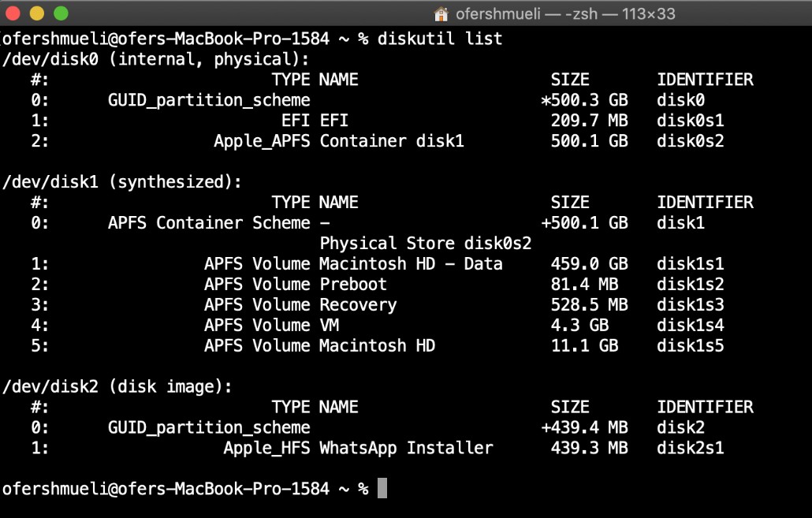Click the 'Preboot' volume name
The image size is (812, 518).
click(x=353, y=285)
